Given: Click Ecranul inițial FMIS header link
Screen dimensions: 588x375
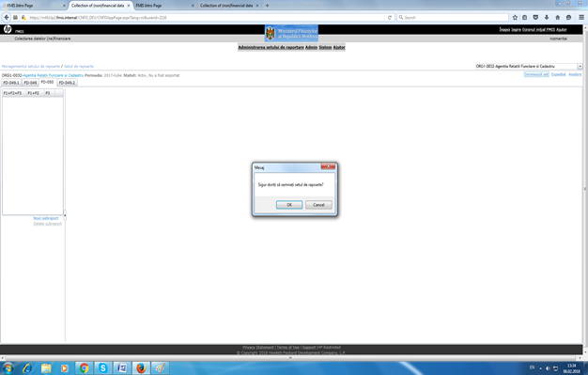Looking at the screenshot, I should [538, 29].
